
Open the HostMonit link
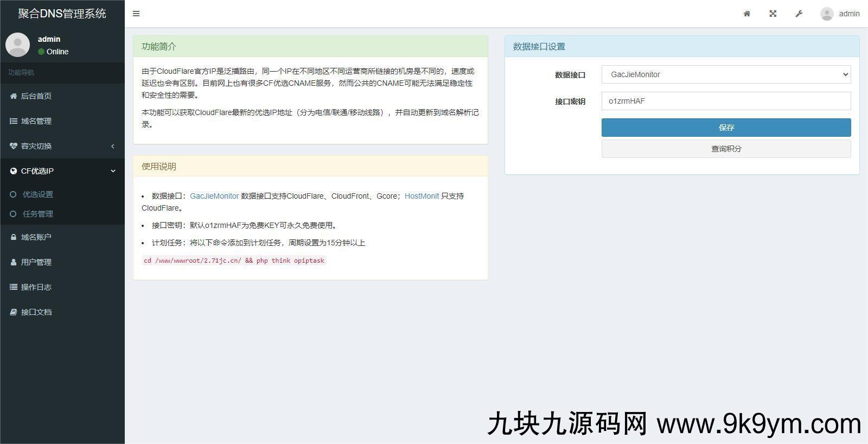pos(422,196)
